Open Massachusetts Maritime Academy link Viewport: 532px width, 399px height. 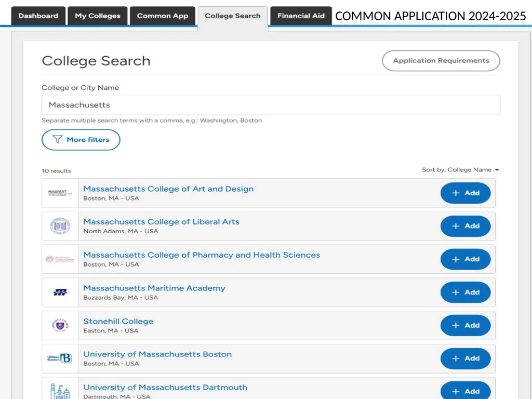click(x=154, y=288)
